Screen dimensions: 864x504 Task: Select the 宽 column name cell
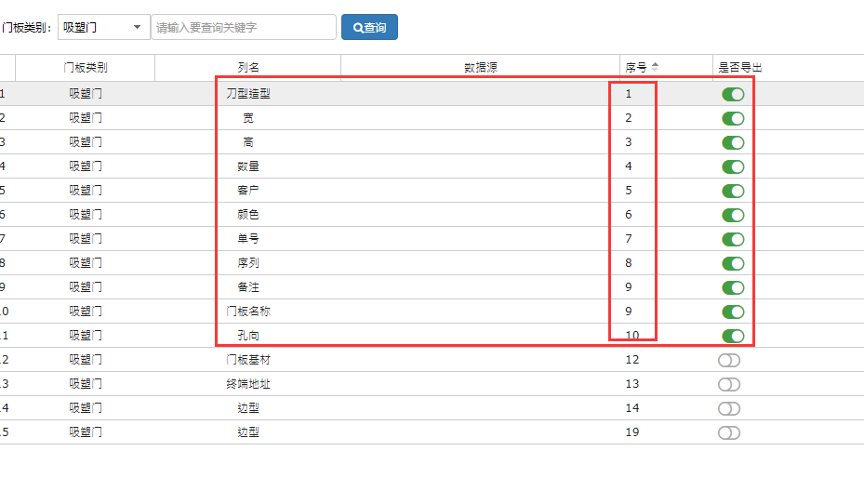coord(248,118)
